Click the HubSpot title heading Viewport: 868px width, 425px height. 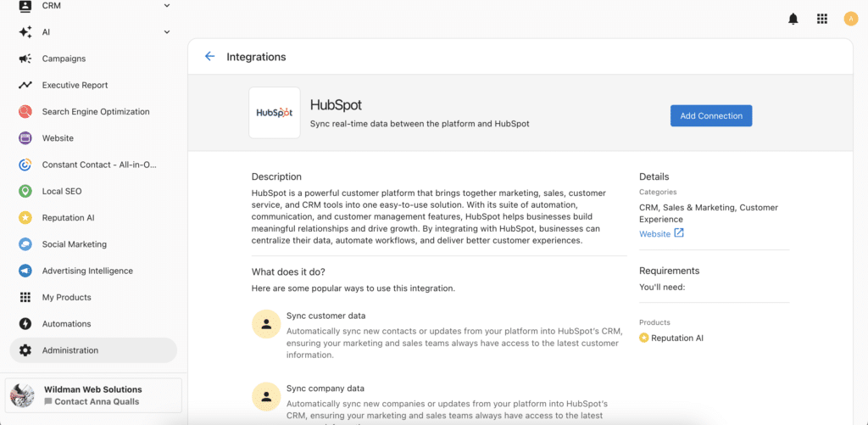coord(336,105)
